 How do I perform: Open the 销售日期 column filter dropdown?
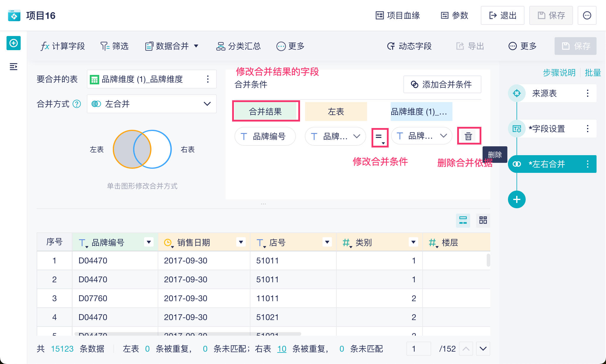[x=241, y=242]
